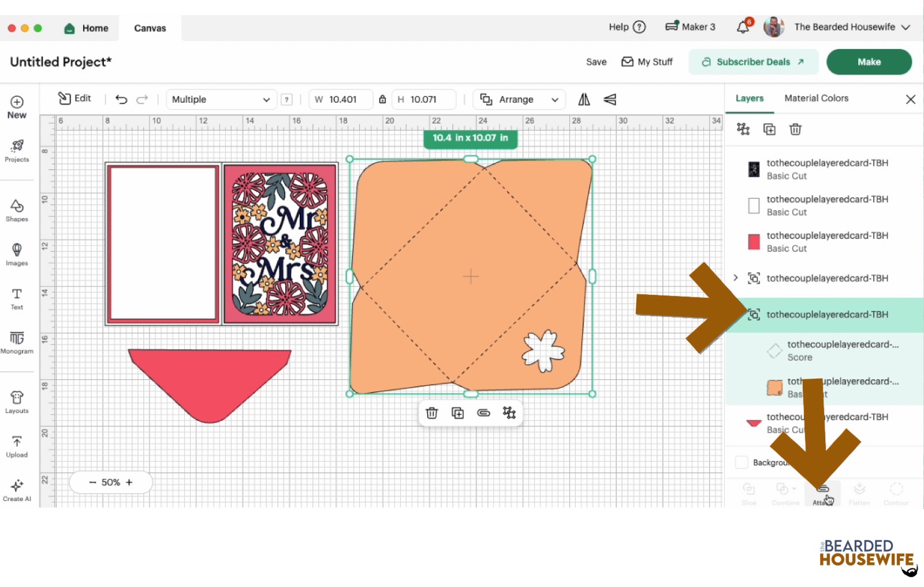924x587 pixels.
Task: Switch to the Home tab
Action: (87, 28)
